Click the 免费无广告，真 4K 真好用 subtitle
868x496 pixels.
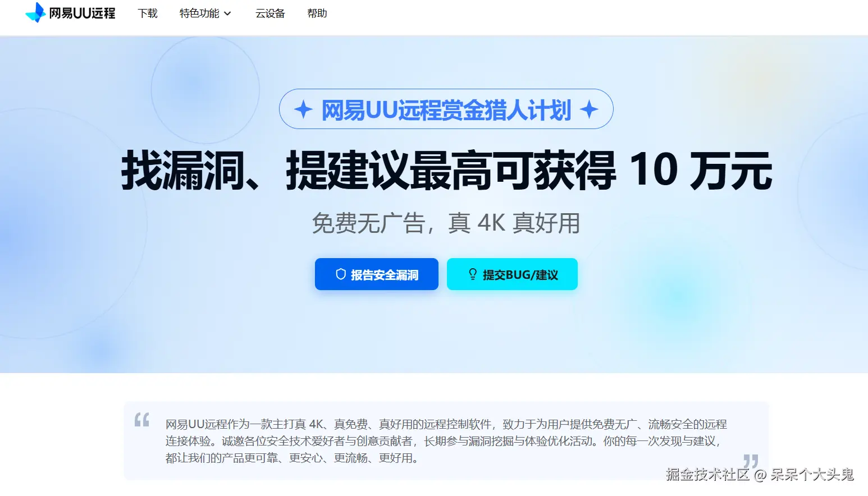[446, 223]
